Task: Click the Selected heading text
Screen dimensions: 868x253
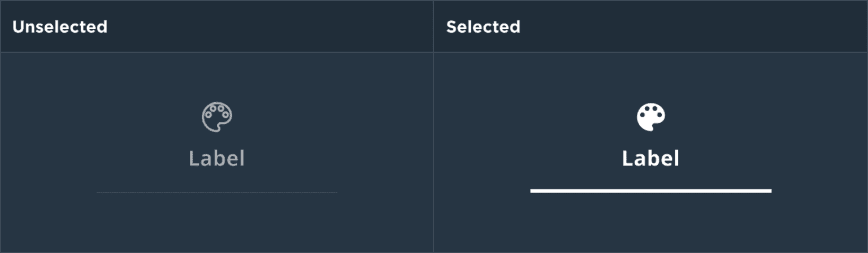Action: (483, 27)
